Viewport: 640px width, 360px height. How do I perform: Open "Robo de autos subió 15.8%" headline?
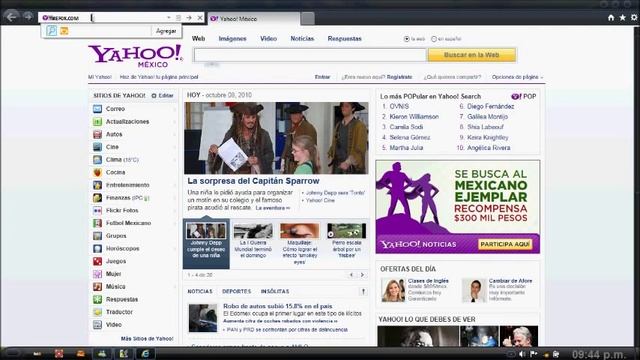(x=278, y=306)
